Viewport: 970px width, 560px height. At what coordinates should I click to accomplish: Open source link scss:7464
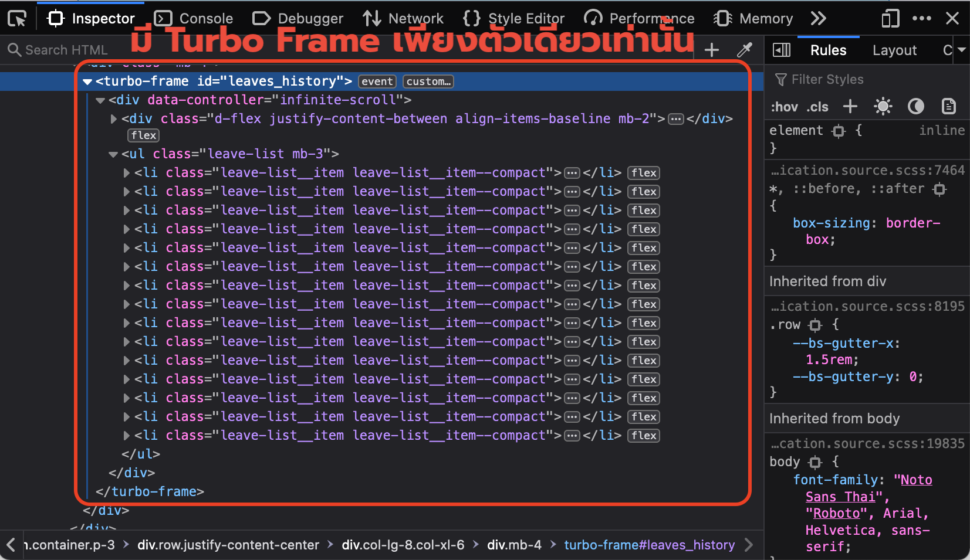tap(867, 171)
